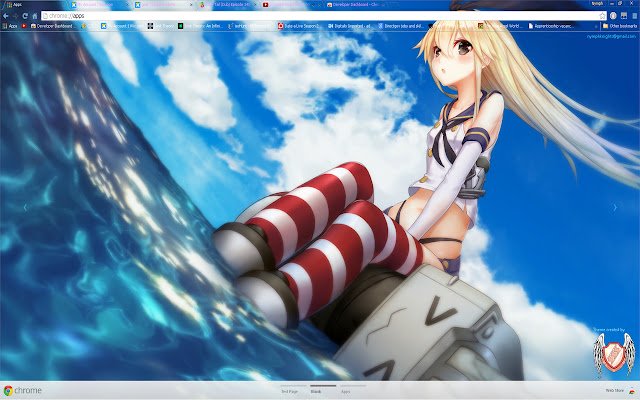Select the Apps page label in bottom bar
This screenshot has height=400, width=640.
[x=346, y=391]
